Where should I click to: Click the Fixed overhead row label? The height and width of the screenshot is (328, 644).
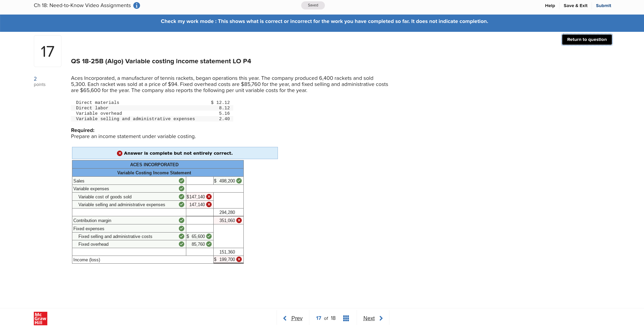click(93, 244)
